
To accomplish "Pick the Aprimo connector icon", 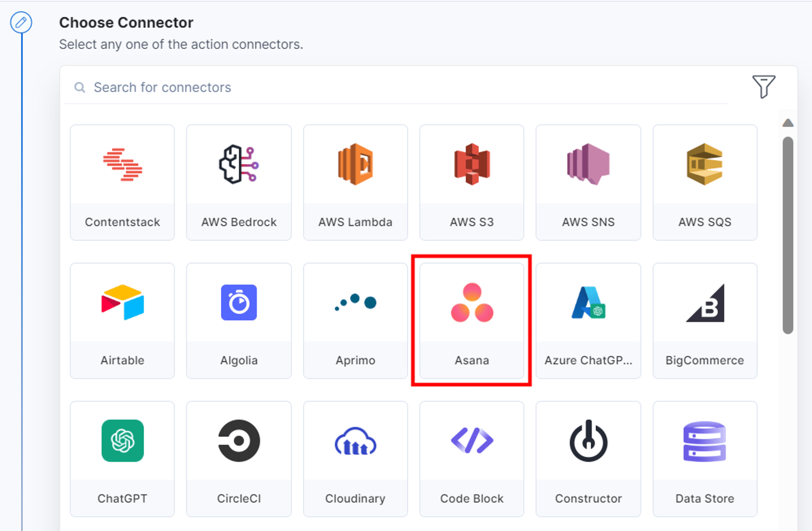I will pos(355,302).
